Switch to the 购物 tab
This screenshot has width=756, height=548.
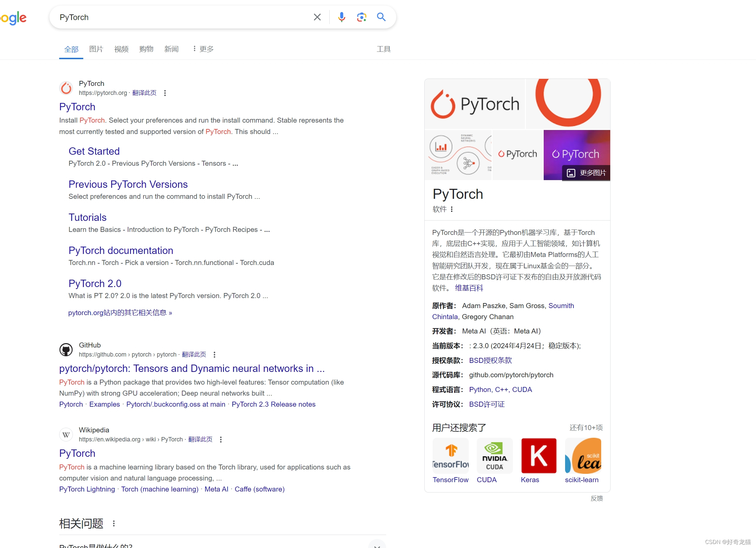tap(146, 49)
